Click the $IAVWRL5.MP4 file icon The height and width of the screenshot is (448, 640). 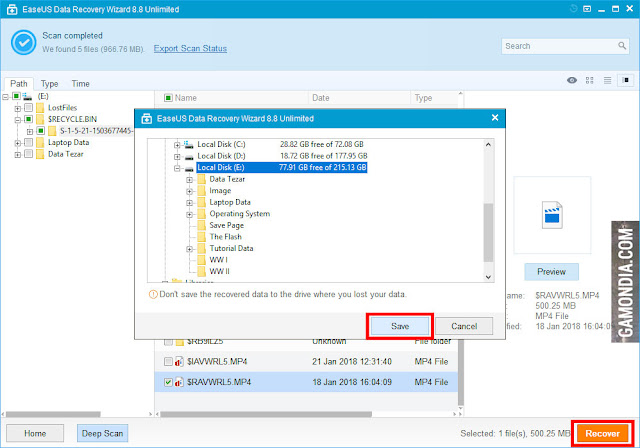tap(179, 362)
